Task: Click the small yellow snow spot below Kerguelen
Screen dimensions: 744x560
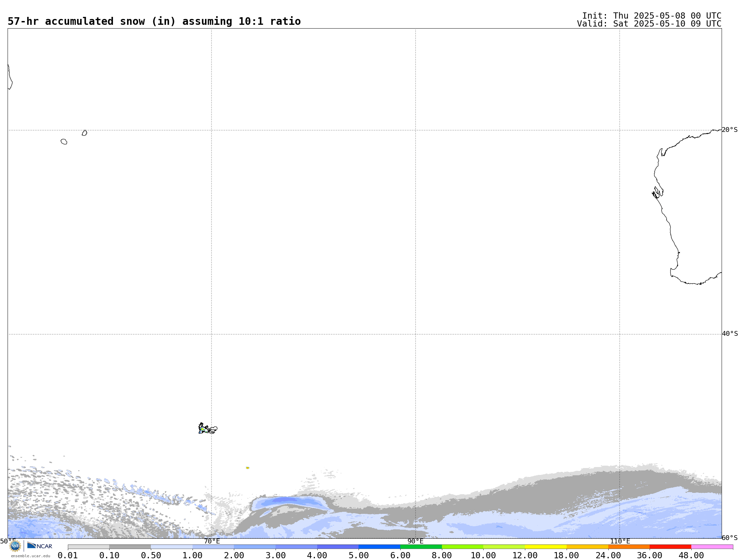Action: [x=248, y=468]
